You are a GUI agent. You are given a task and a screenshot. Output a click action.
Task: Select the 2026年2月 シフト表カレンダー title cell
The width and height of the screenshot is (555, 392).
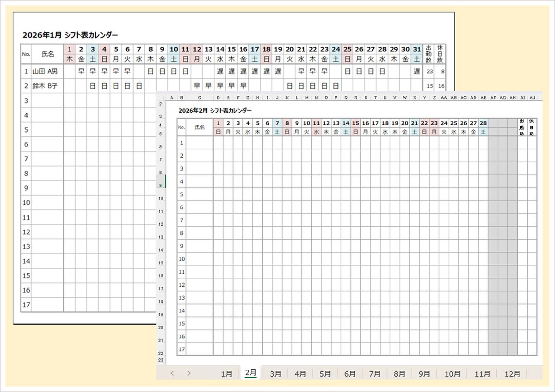216,110
